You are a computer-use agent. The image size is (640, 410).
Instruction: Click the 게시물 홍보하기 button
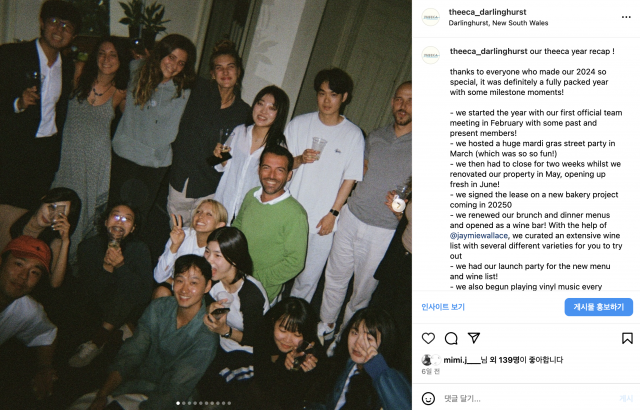[x=599, y=307]
